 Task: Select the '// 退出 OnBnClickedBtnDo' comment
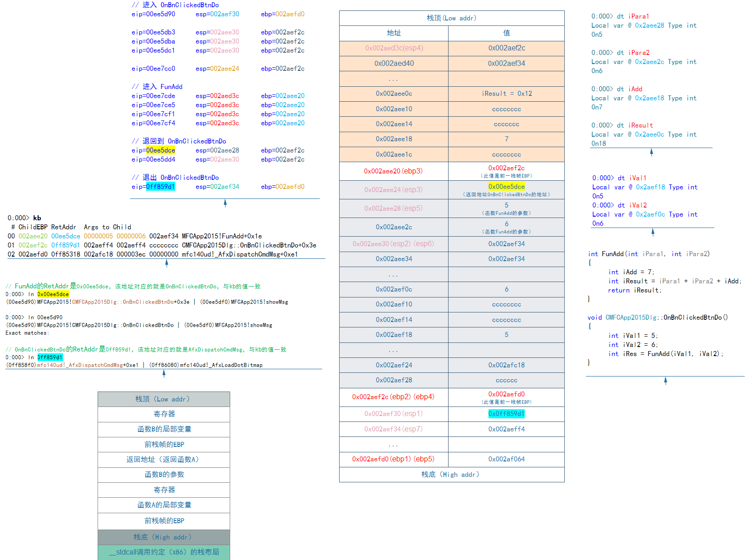(175, 178)
